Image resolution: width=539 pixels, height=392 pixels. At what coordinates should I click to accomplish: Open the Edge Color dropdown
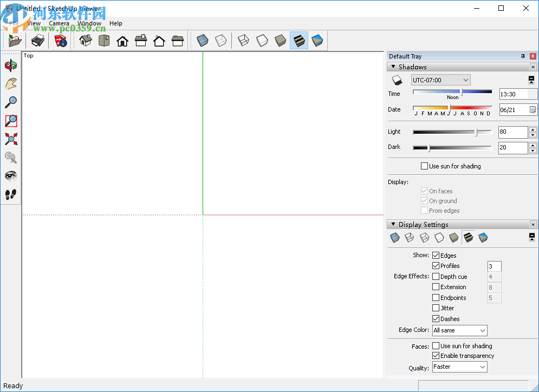[459, 330]
